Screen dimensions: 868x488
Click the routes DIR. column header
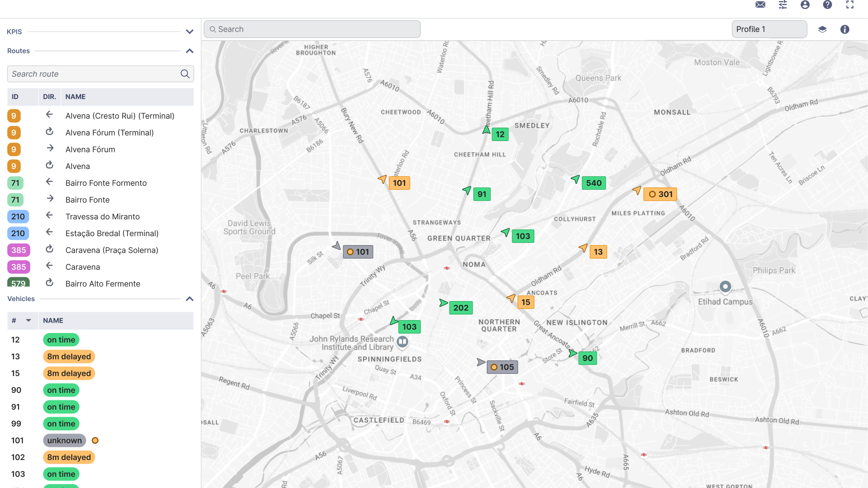tap(49, 97)
